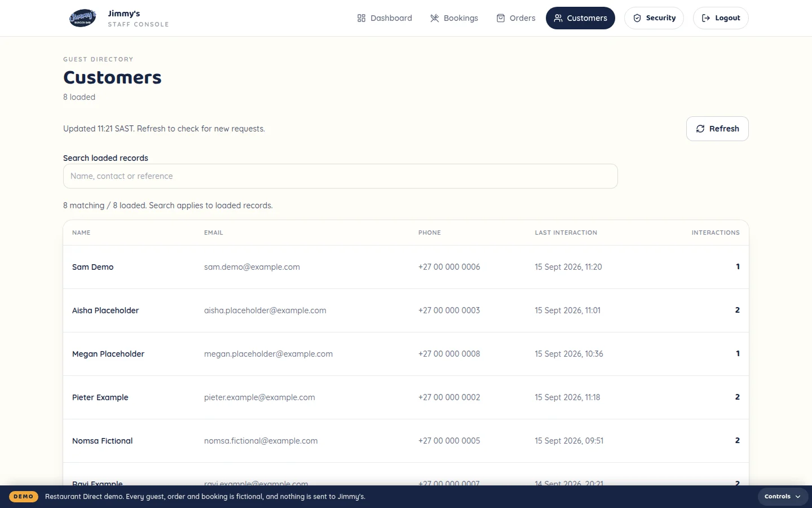Go to the Bookings section
This screenshot has height=508, width=812.
click(454, 18)
